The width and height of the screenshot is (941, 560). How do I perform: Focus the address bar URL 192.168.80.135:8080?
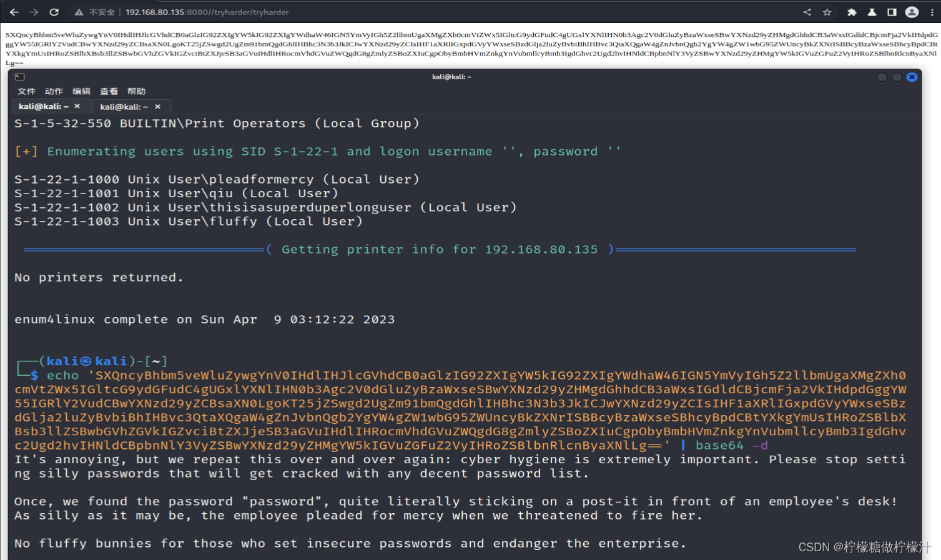tap(207, 12)
